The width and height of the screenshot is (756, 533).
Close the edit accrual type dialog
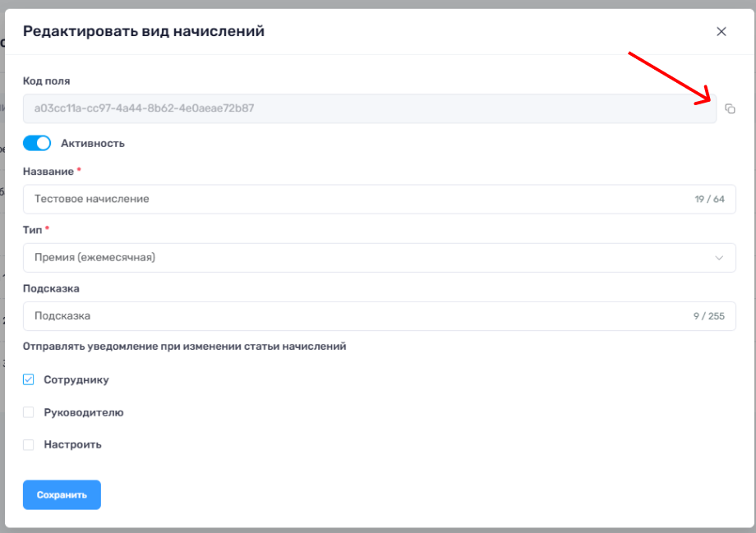pos(721,32)
